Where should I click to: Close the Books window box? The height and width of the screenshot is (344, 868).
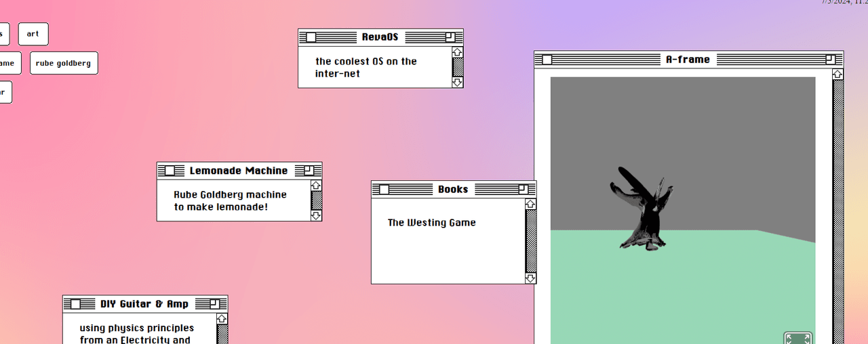coord(384,190)
